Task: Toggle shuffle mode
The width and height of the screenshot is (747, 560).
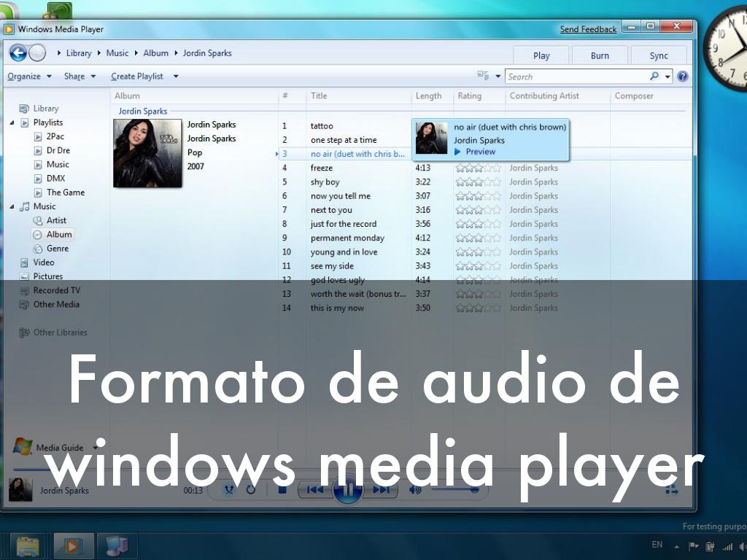Action: [x=229, y=489]
